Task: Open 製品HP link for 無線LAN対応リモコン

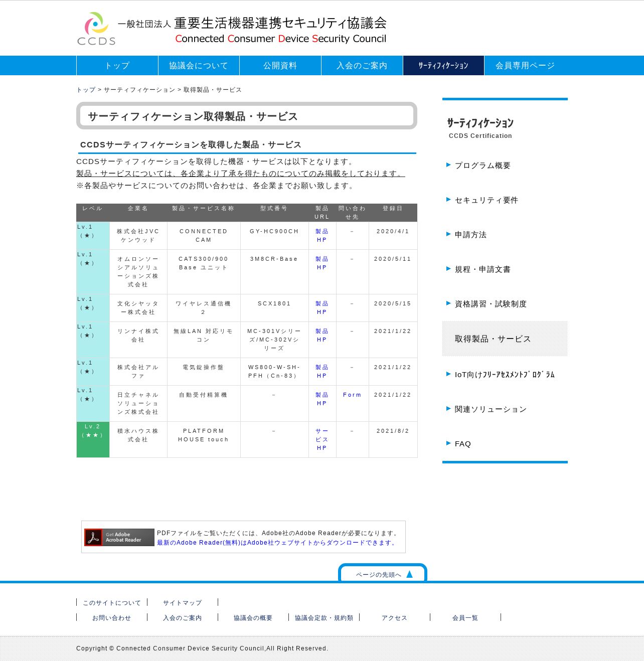Action: (x=322, y=336)
